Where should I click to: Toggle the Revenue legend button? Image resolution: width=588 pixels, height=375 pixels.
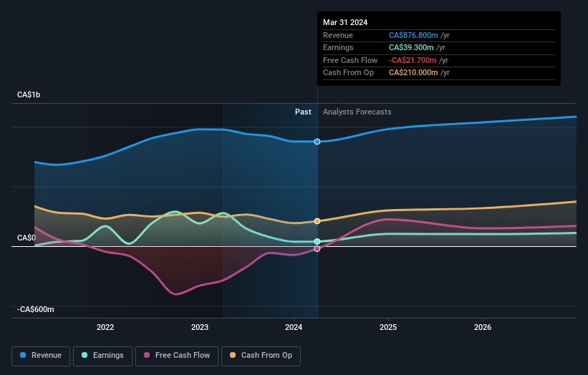point(41,356)
